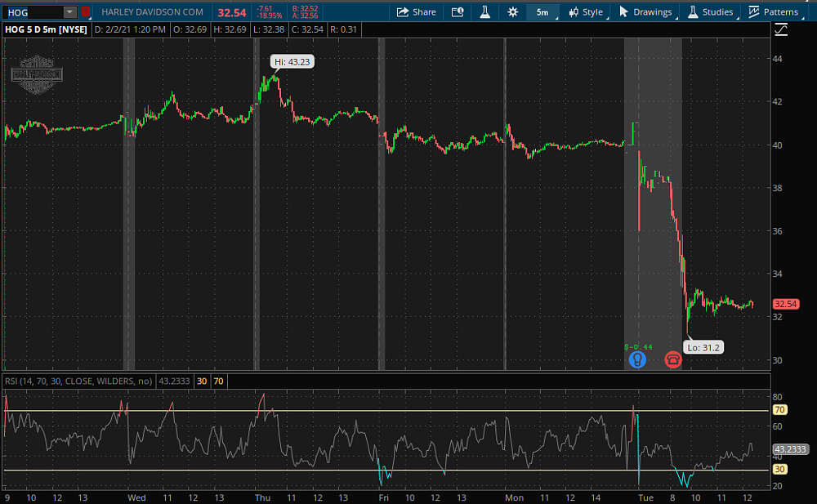Toggle the red linking badge beside symbol box
The width and height of the screenshot is (817, 504).
[x=84, y=11]
